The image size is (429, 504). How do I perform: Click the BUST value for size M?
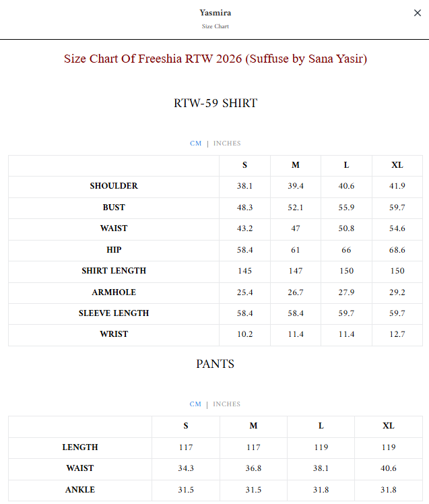[x=296, y=208]
